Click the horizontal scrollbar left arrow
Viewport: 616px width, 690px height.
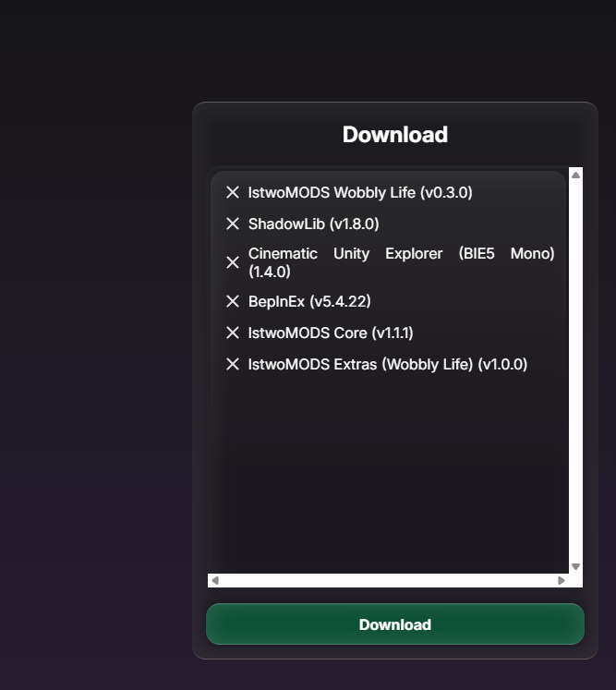[x=215, y=580]
